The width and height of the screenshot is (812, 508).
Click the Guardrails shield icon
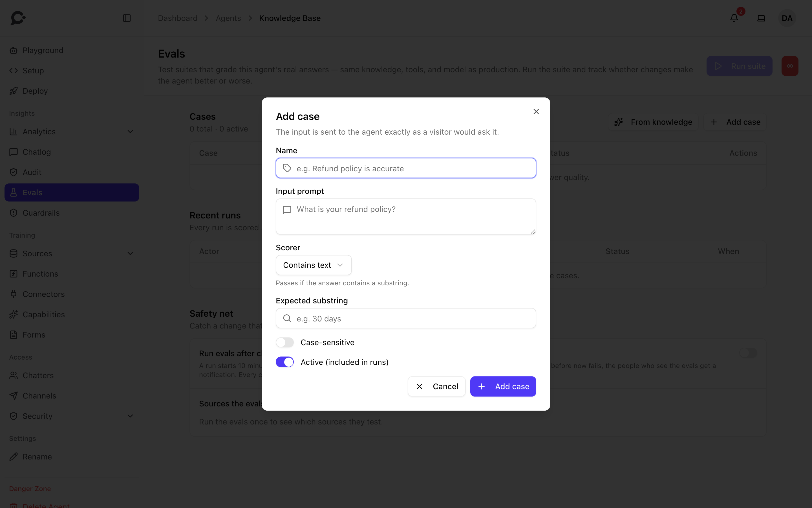pos(14,213)
